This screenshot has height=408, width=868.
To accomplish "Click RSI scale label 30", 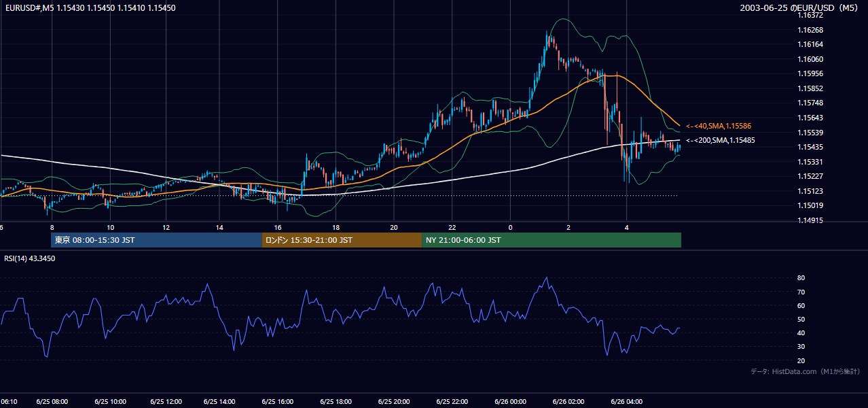I will click(801, 347).
